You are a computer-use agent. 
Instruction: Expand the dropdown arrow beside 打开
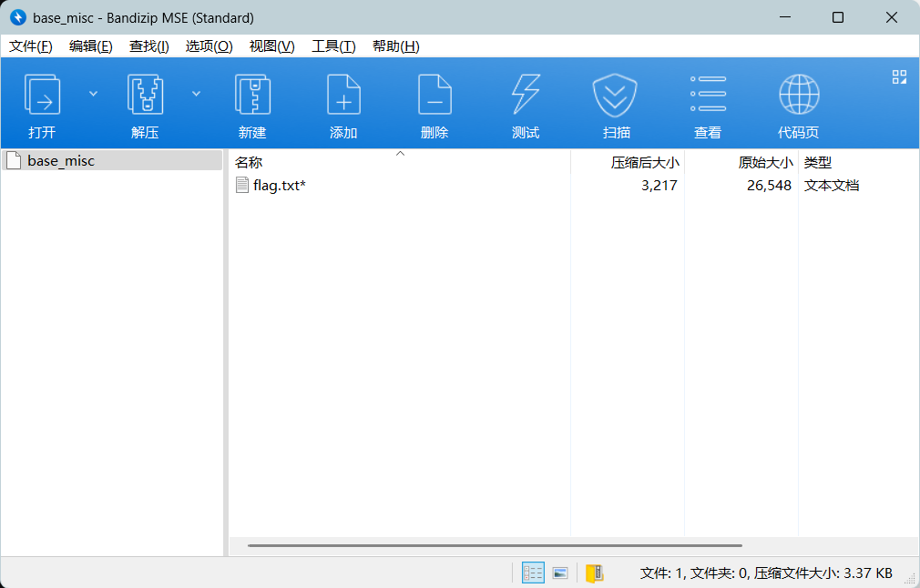click(x=93, y=93)
